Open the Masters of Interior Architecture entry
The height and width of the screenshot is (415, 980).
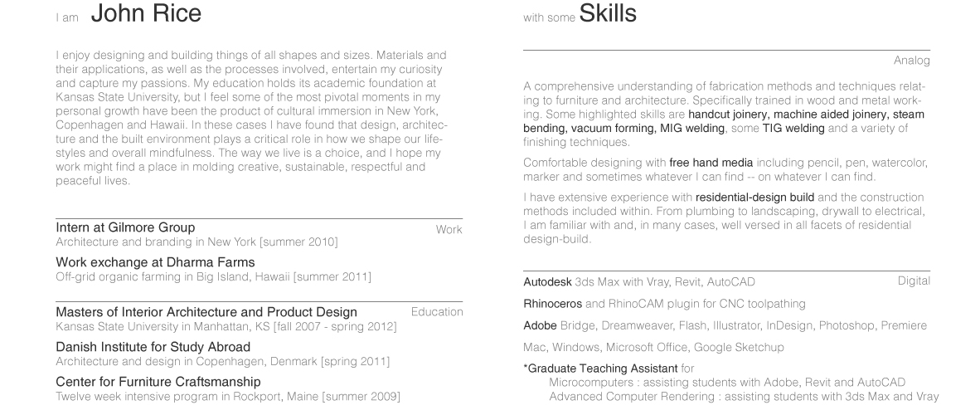(206, 312)
